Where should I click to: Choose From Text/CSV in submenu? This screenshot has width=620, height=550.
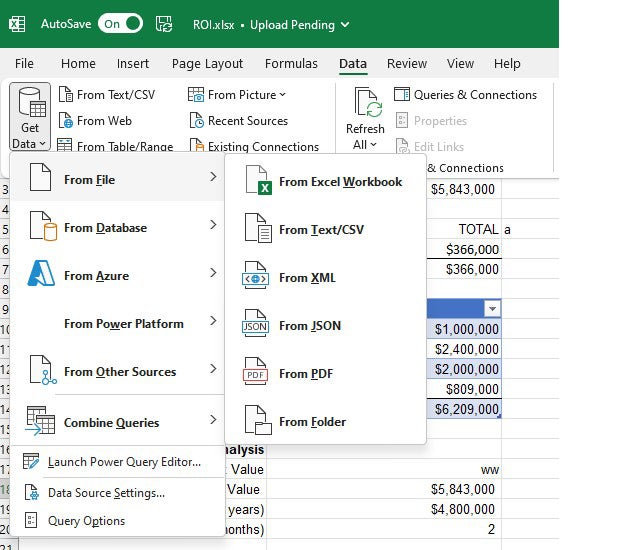pos(326,230)
